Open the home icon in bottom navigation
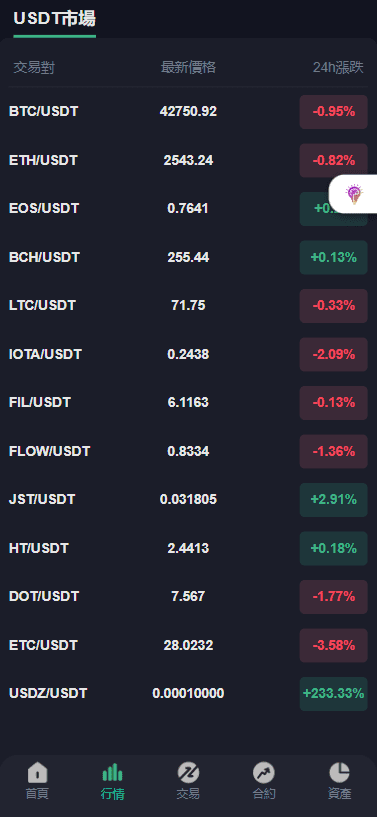This screenshot has width=377, height=817. click(37, 772)
